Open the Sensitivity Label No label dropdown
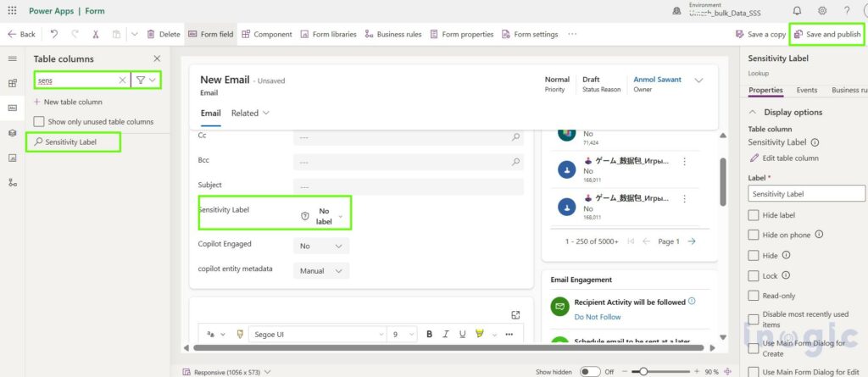868x377 pixels. [322, 216]
